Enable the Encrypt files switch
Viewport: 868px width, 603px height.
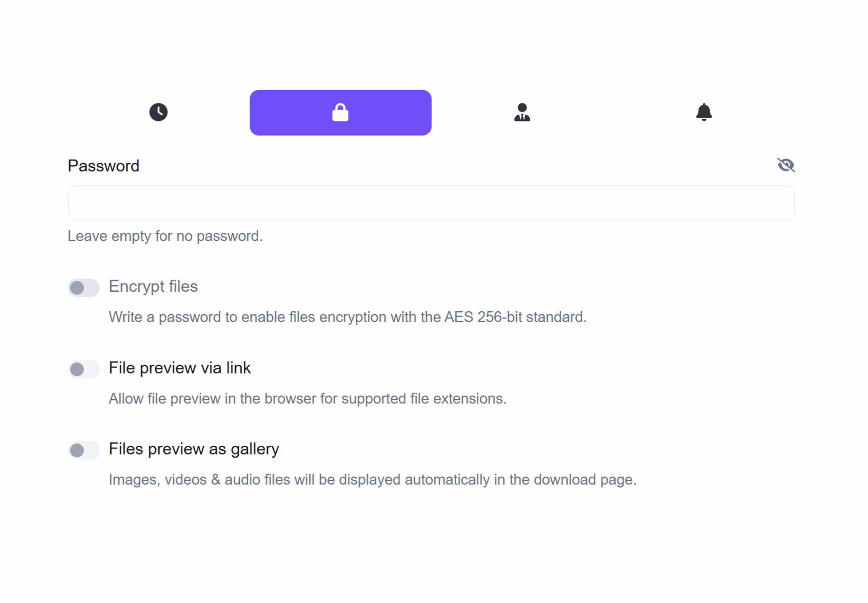(x=83, y=288)
